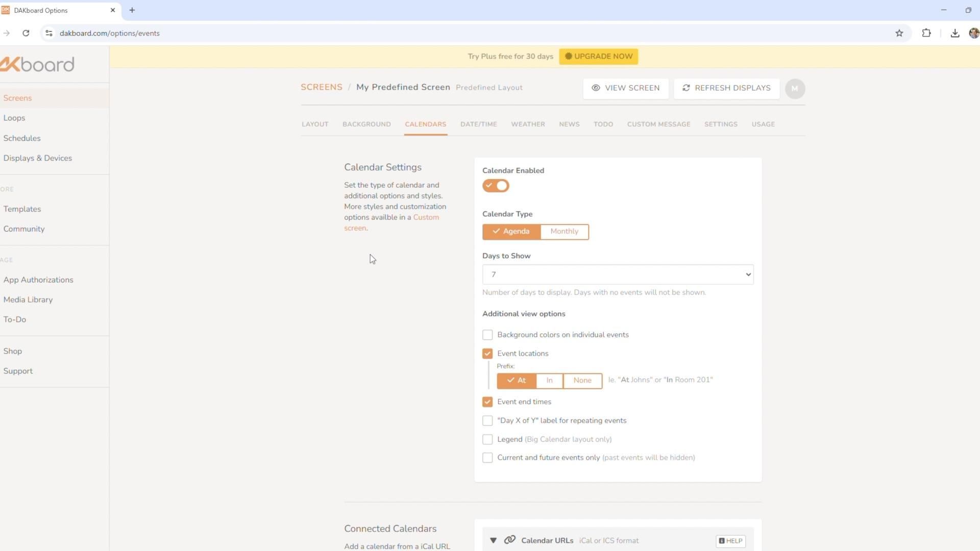Open the user avatar menu
The height and width of the screenshot is (551, 980).
794,89
